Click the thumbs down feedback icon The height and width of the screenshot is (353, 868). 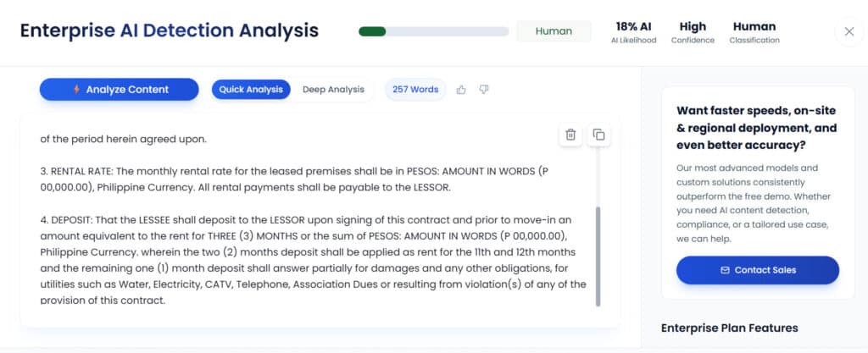pos(484,90)
